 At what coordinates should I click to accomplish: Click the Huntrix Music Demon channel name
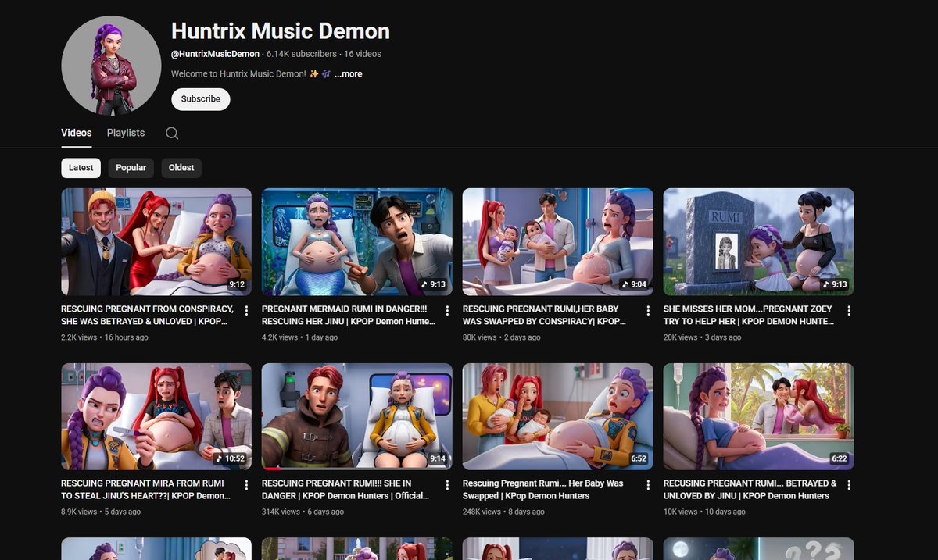(x=280, y=31)
